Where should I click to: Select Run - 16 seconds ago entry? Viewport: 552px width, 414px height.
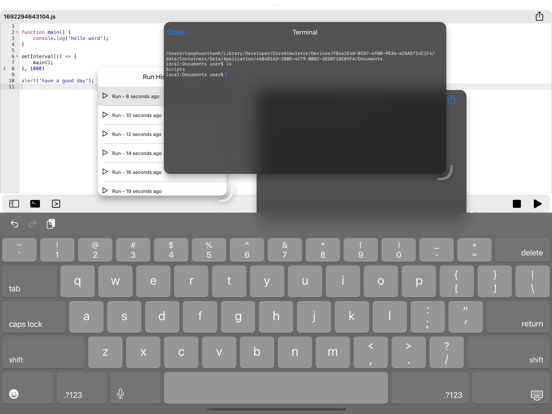(x=131, y=172)
